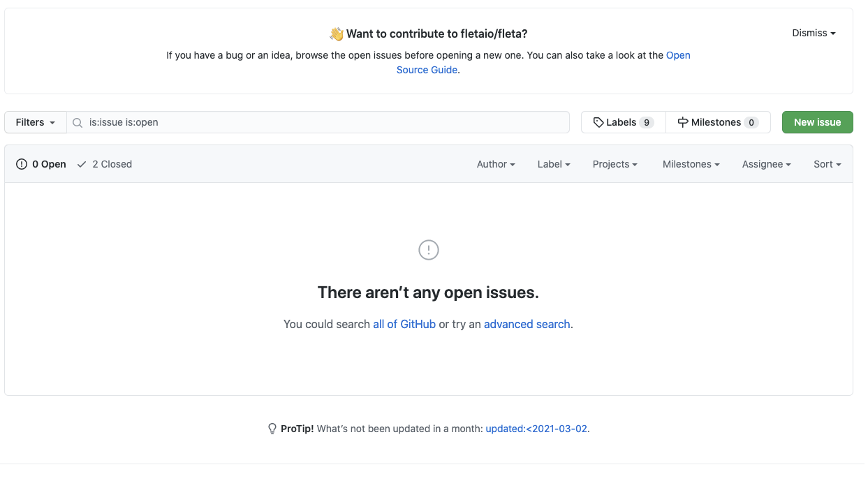
Task: Click the 'There aren't any open issues' heading
Action: [x=429, y=292]
